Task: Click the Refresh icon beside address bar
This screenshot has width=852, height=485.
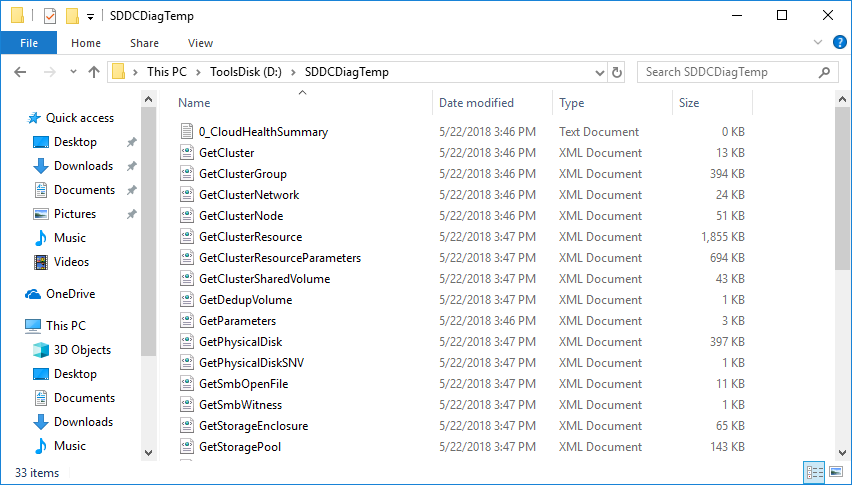Action: click(617, 72)
